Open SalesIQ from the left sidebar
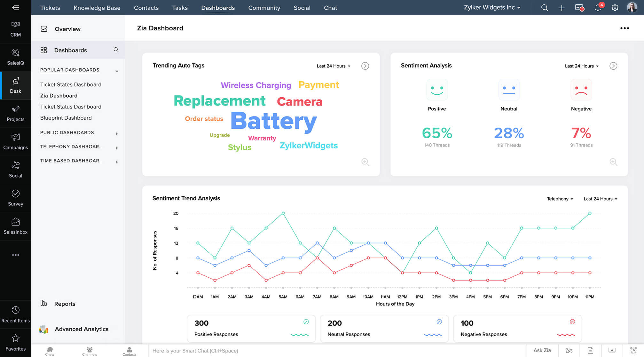Screen dimensions: 644x357 point(15,57)
